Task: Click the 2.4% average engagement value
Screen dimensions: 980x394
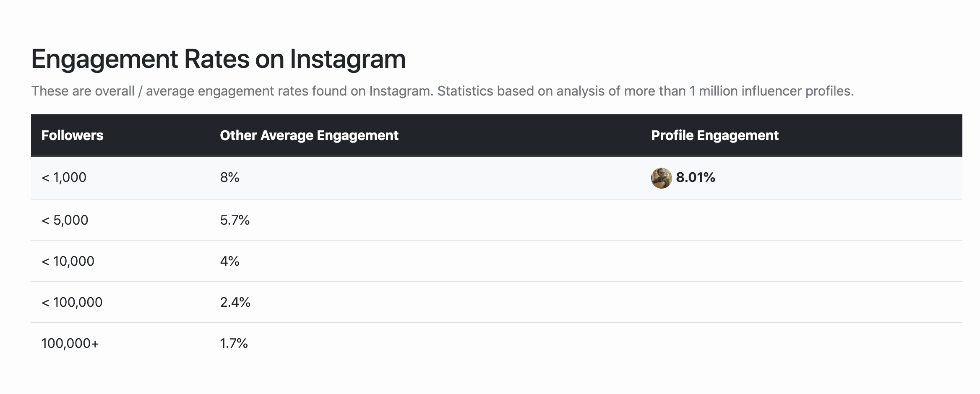Action: (235, 302)
